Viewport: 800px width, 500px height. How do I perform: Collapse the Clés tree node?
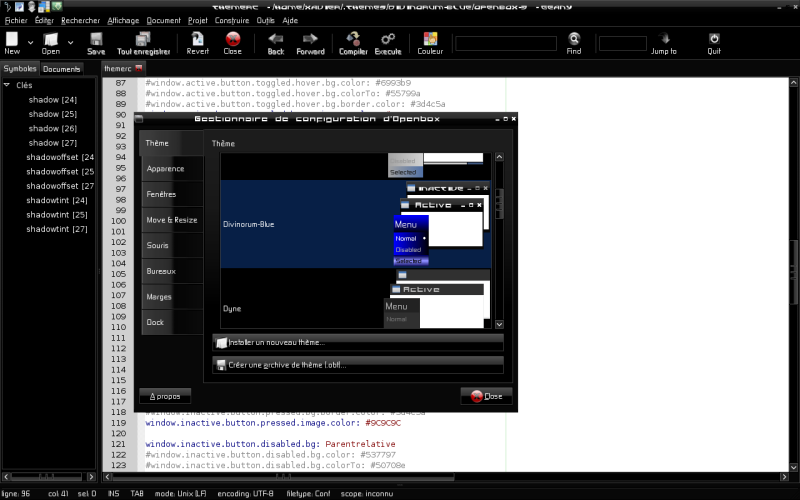click(7, 85)
